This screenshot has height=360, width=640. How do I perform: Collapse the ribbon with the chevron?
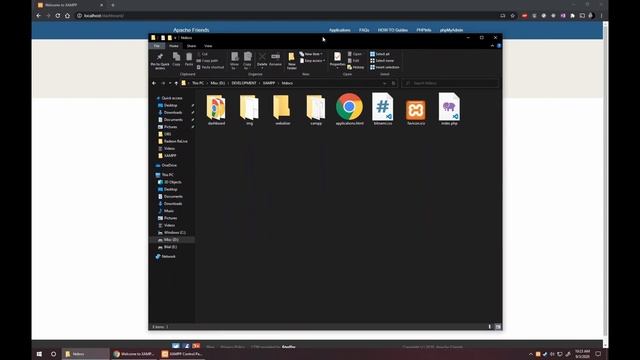coord(492,46)
